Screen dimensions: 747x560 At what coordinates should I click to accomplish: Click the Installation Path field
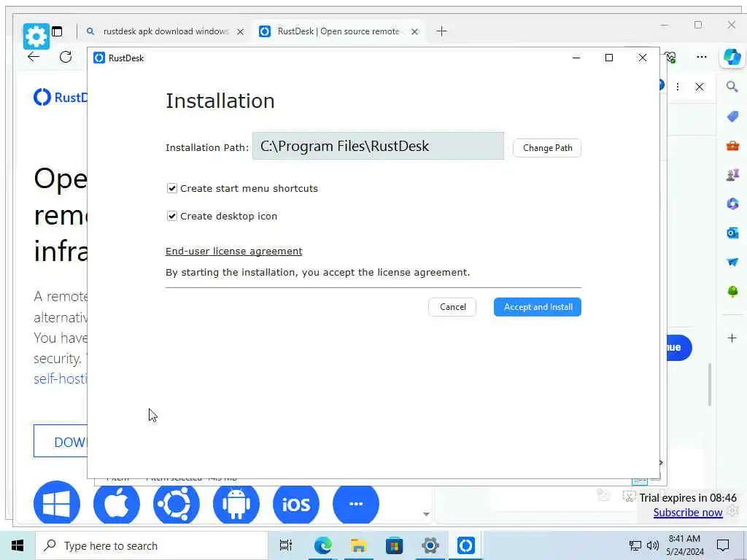click(x=378, y=146)
